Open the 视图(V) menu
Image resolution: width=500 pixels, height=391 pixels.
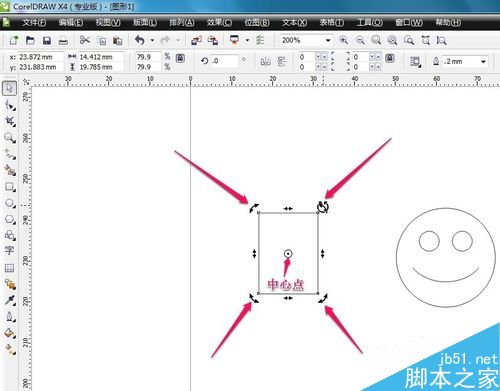(108, 23)
